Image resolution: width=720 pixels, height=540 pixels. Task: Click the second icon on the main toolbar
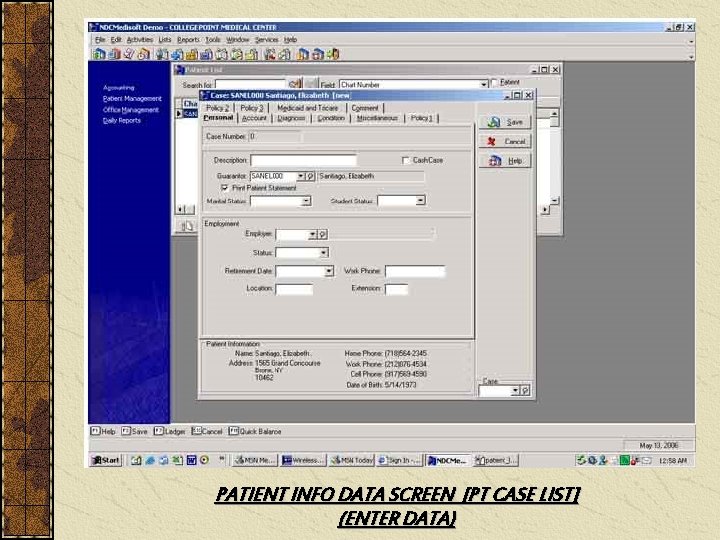[x=114, y=54]
